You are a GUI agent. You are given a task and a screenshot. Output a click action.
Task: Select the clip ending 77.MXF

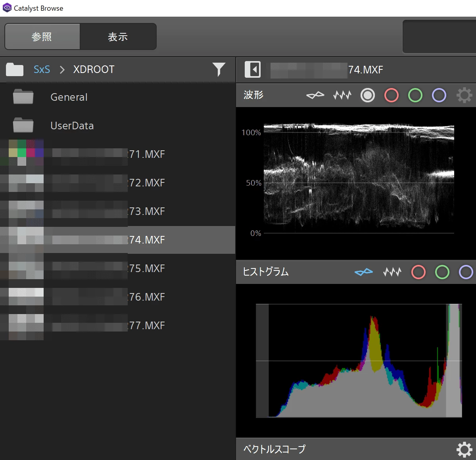[117, 326]
